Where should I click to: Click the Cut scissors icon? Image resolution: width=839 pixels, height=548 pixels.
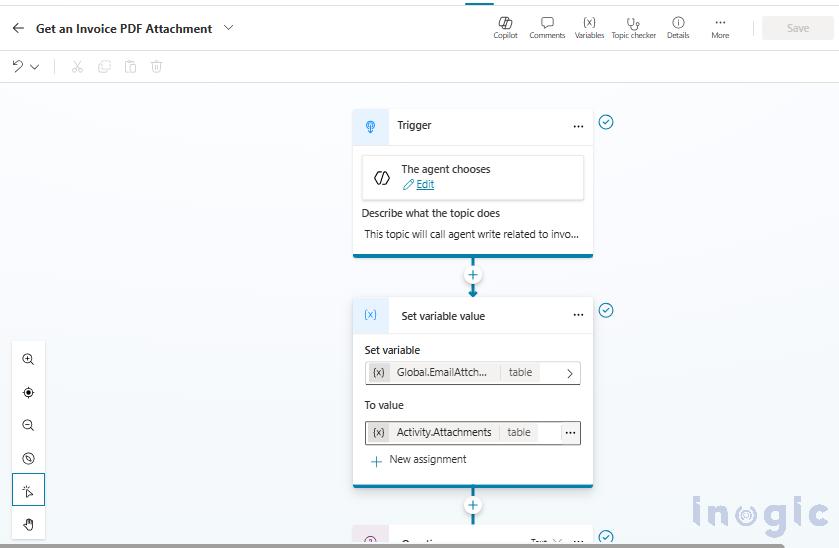click(78, 66)
